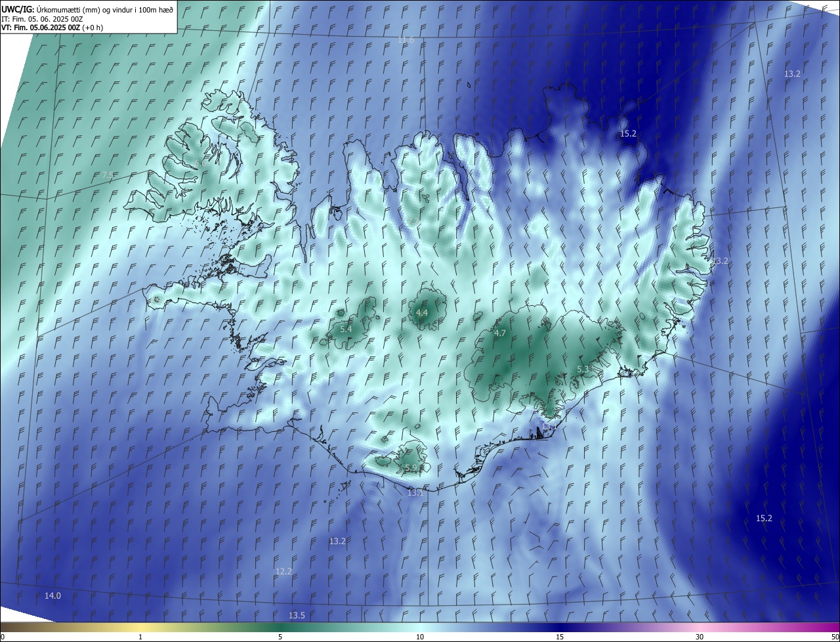Click the 0 label on the colour scale
The width and height of the screenshot is (840, 642).
(x=3, y=637)
